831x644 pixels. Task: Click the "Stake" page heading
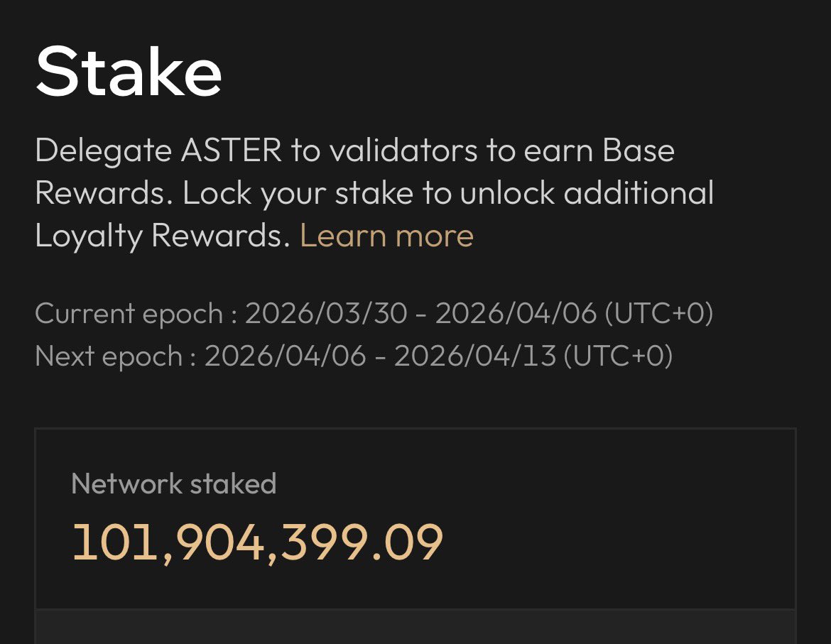129,72
